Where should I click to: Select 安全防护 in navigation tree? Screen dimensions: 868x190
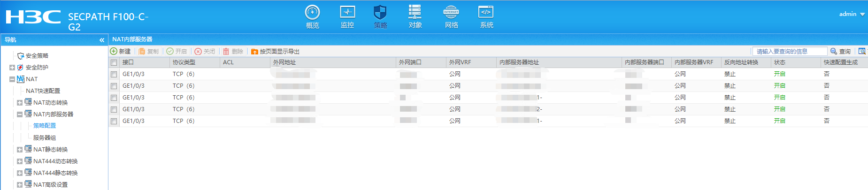(37, 68)
